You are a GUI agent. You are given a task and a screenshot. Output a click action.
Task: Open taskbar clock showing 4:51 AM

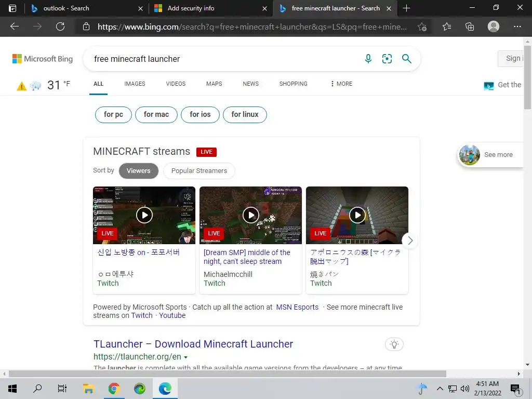click(487, 389)
